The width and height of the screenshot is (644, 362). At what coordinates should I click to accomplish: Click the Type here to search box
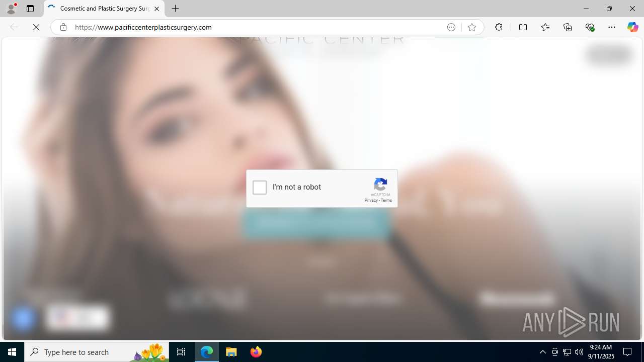tap(97, 352)
